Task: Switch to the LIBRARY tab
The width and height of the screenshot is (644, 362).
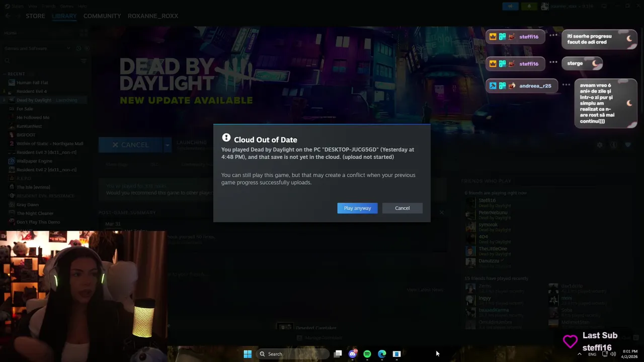Action: click(64, 16)
